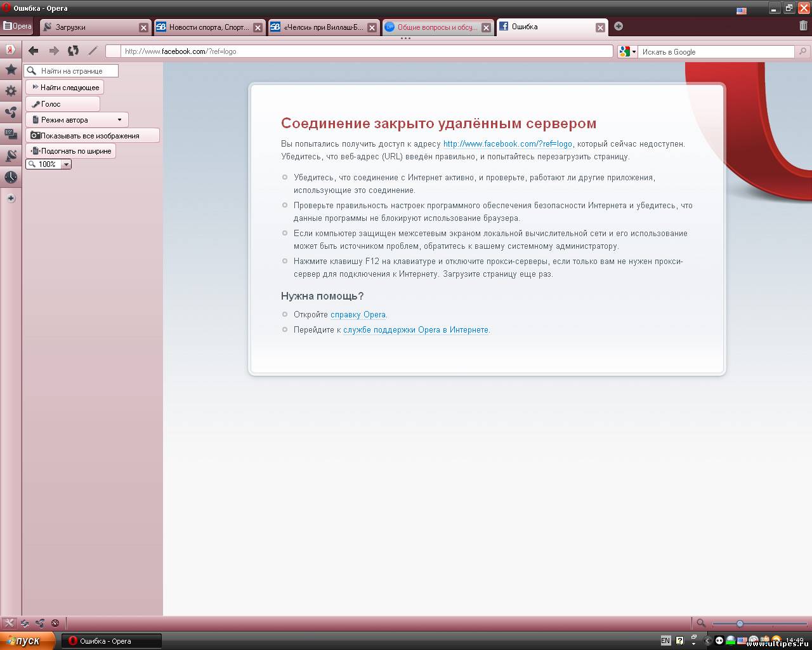
Task: Click the Opera Turbo speedometer icon
Action: pos(55,623)
